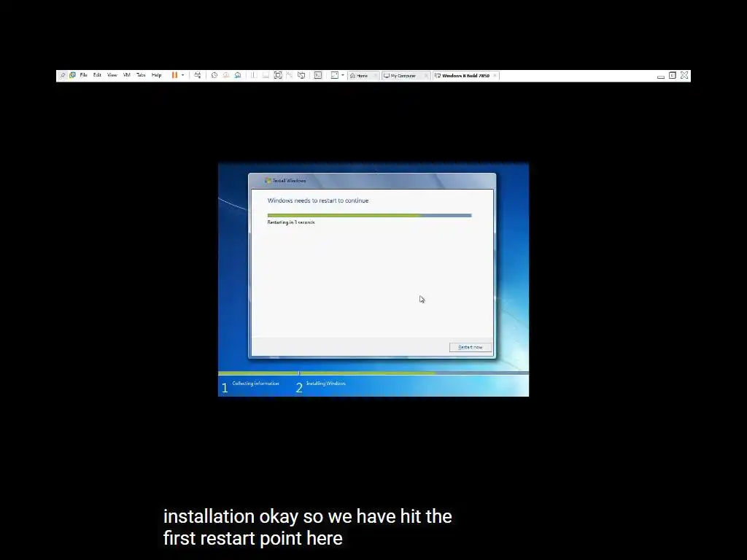Open the Help menu
The height and width of the screenshot is (560, 747).
click(x=156, y=75)
